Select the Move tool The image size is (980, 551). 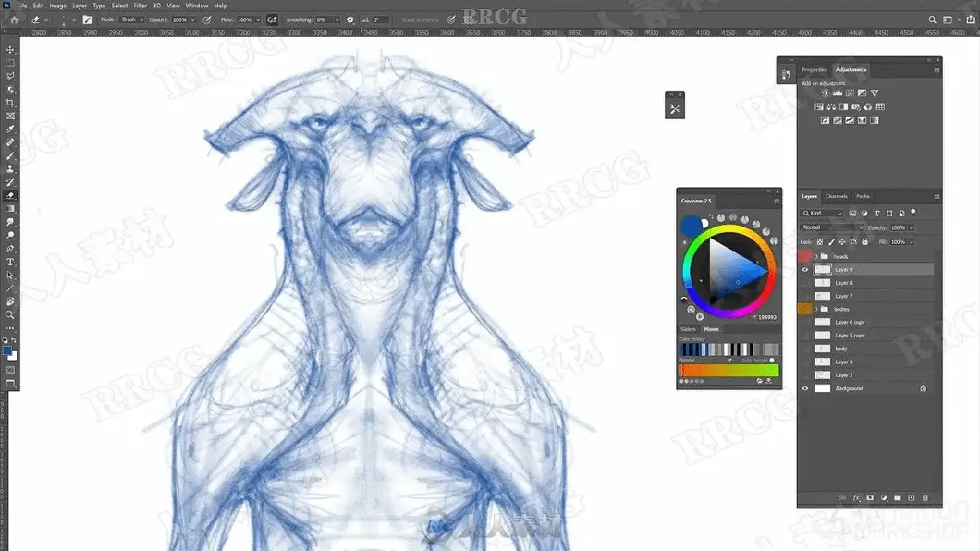(x=11, y=49)
